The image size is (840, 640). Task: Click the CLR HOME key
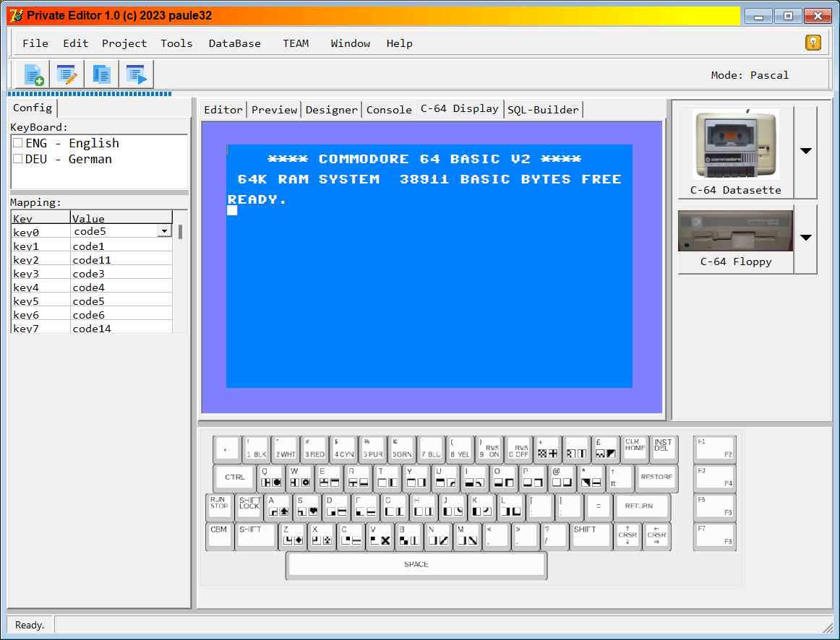click(x=635, y=449)
